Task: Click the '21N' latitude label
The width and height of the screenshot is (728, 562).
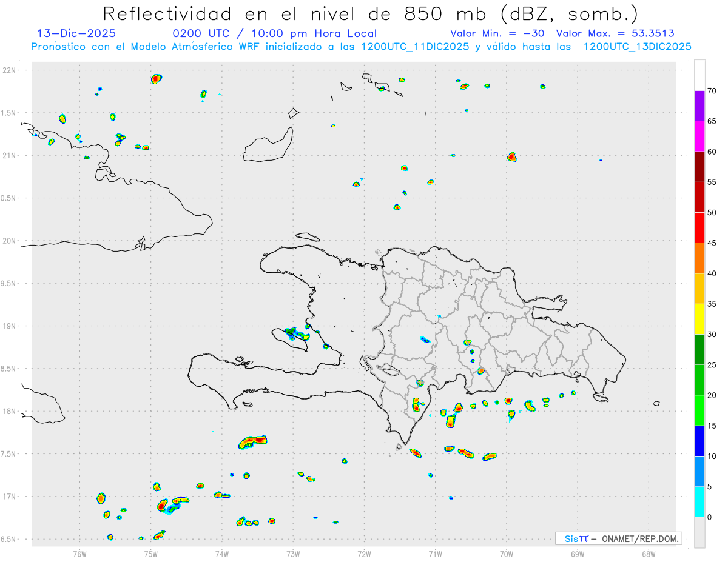Action: pos(9,155)
